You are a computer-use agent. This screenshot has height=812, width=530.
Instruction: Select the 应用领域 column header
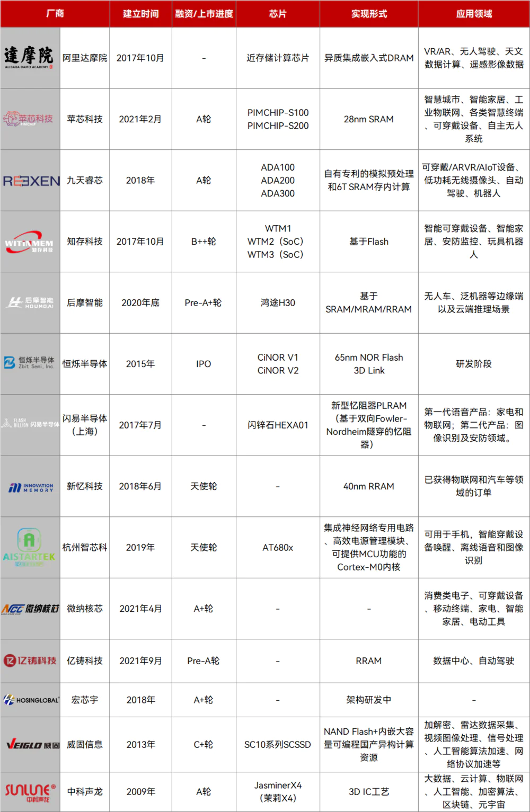[x=474, y=14]
